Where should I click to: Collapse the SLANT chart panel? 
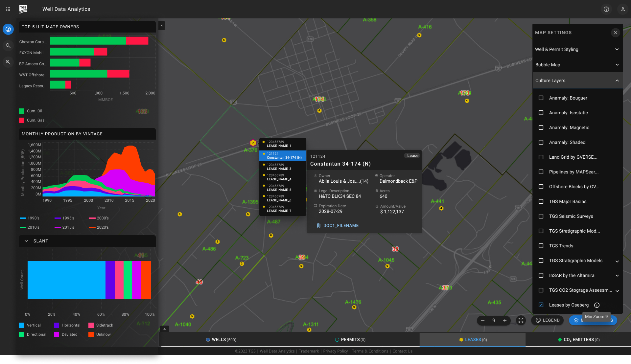(x=27, y=241)
